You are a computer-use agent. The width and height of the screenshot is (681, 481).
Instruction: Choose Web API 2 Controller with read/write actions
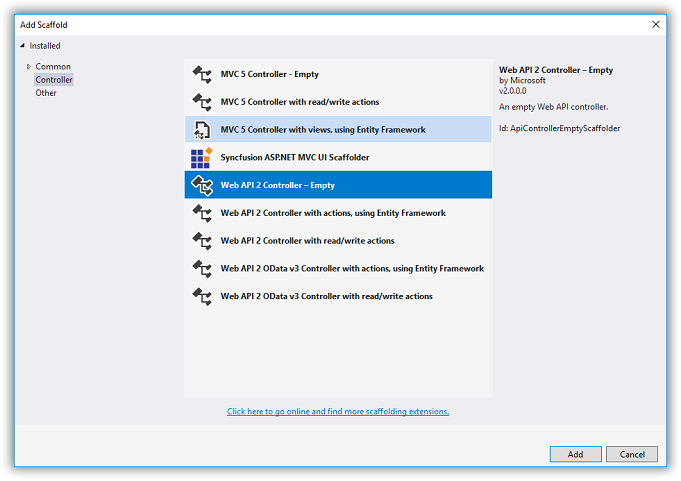pos(338,241)
